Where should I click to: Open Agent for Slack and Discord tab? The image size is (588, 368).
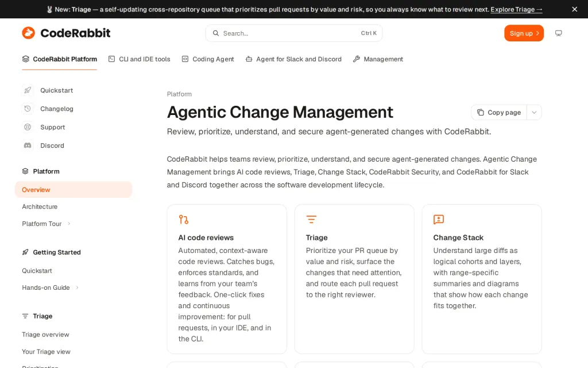point(293,59)
